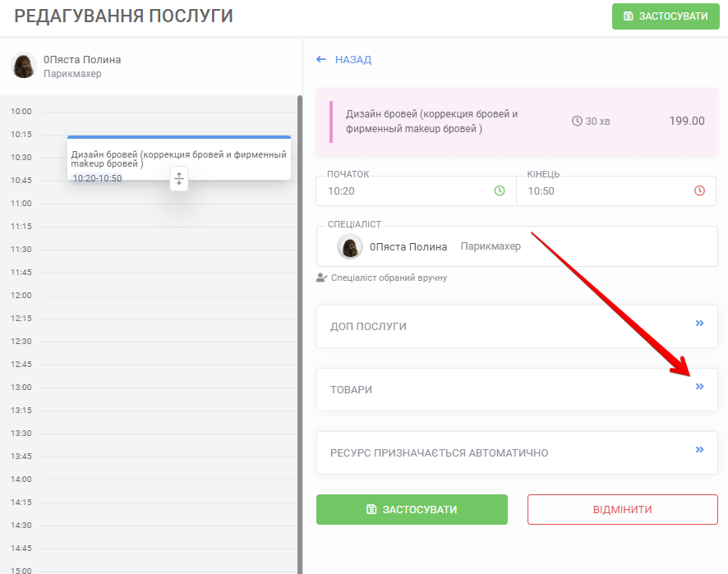Click the 11:15 time slot label
This screenshot has width=728, height=574.
tap(21, 227)
